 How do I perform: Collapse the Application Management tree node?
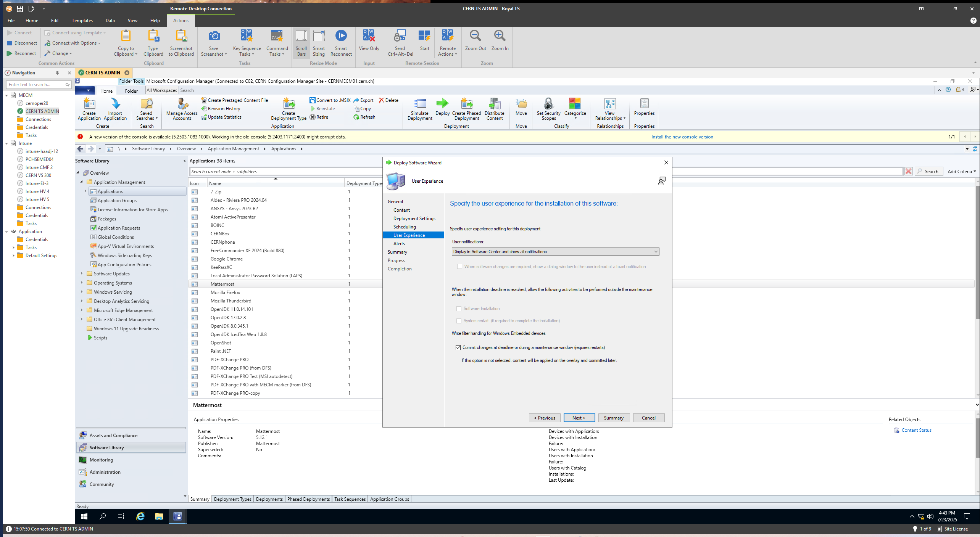point(82,182)
